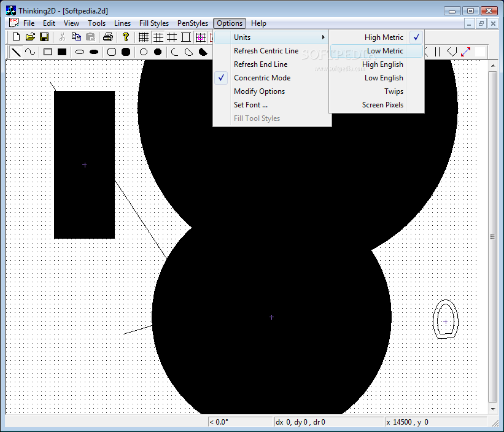Select the outlined Rounded Rectangle tool
Screen dimensions: 504x432
coord(112,52)
